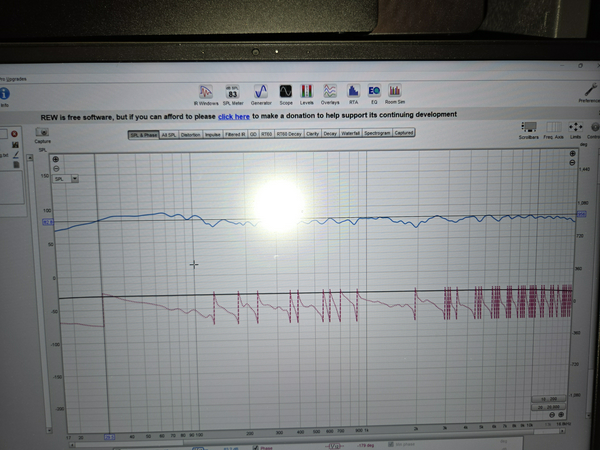Viewport: 600px width, 450px height.
Task: Zoom out left vertical axis
Action: click(x=56, y=169)
